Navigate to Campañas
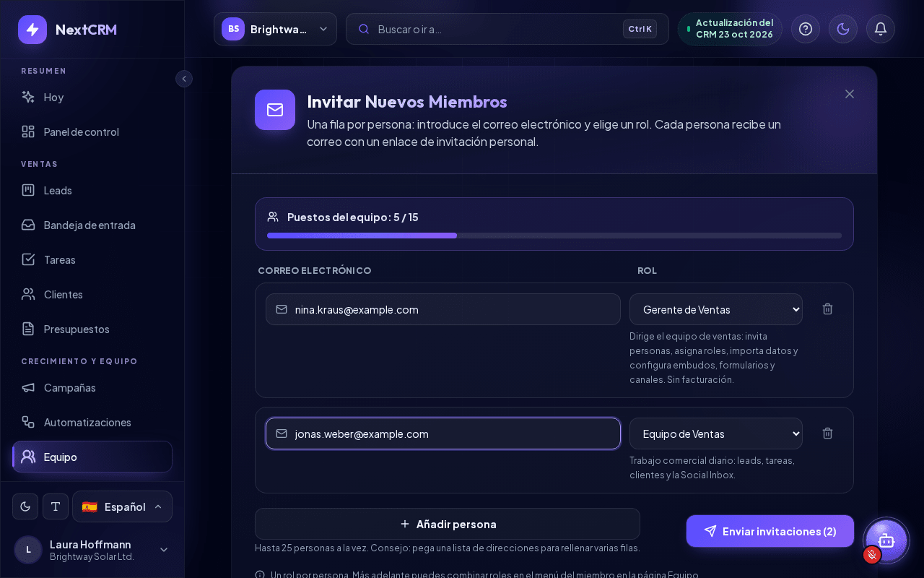 pyautogui.click(x=92, y=387)
